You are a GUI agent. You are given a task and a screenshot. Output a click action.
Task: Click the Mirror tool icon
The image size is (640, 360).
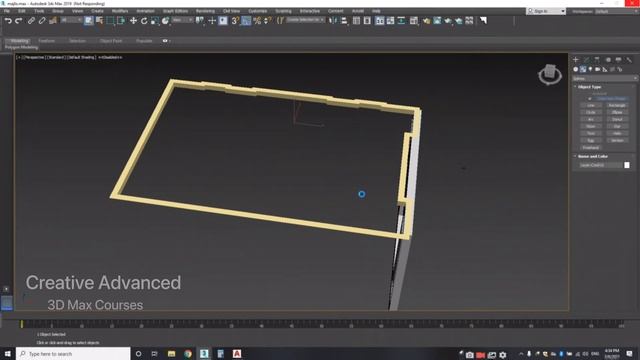click(333, 21)
